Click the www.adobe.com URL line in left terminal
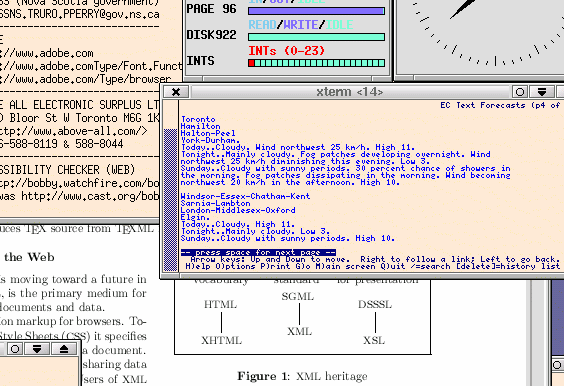564x386 pixels. pyautogui.click(x=47, y=53)
